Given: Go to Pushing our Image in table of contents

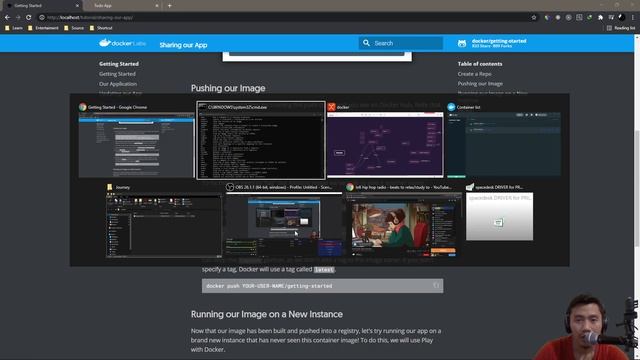Looking at the screenshot, I should point(480,84).
